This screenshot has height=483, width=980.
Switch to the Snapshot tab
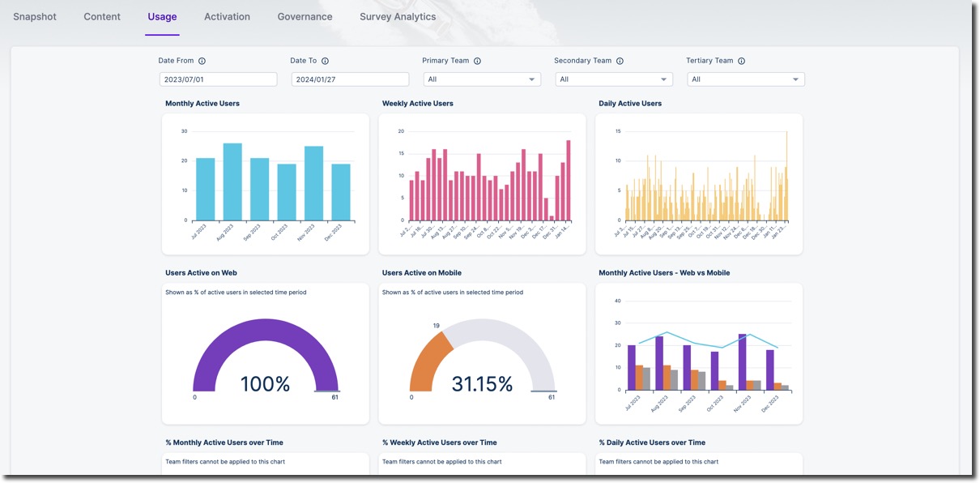point(34,16)
